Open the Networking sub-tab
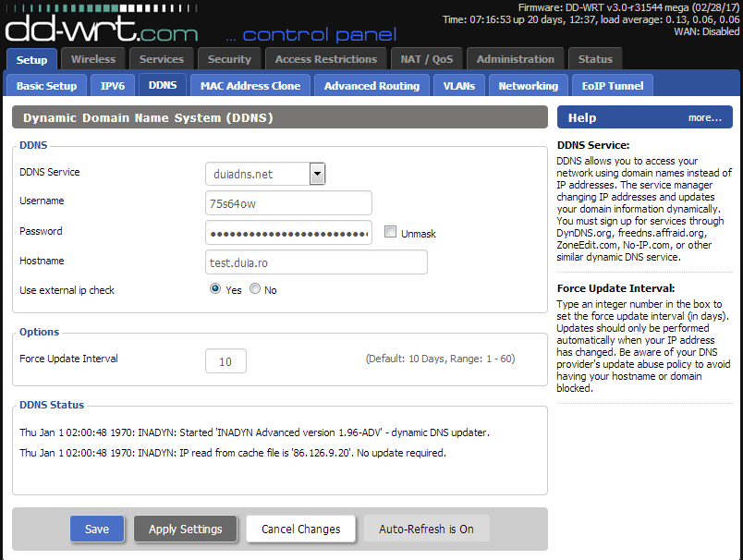The height and width of the screenshot is (560, 743). click(x=529, y=86)
